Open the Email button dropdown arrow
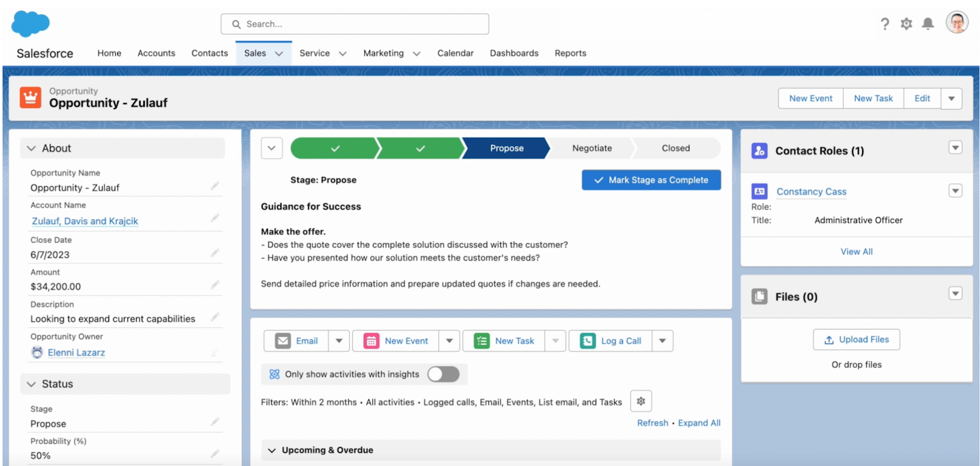This screenshot has width=980, height=466. coord(339,341)
